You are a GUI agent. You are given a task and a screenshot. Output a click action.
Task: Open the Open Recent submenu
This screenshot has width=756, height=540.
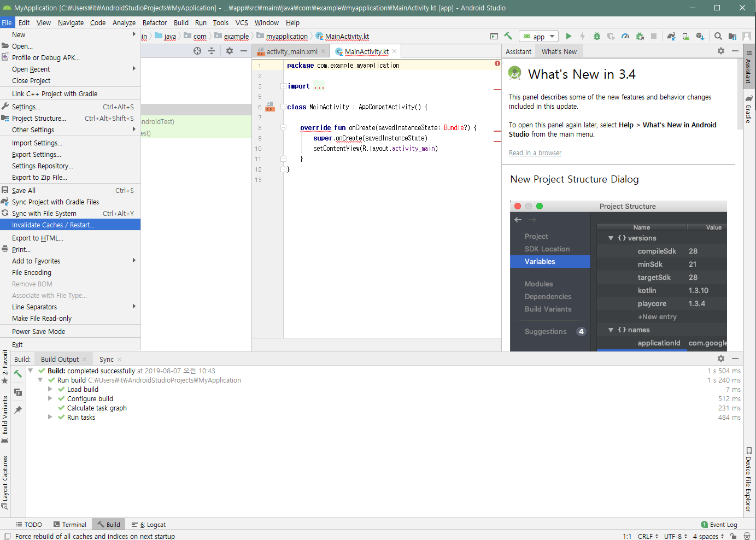[70, 69]
